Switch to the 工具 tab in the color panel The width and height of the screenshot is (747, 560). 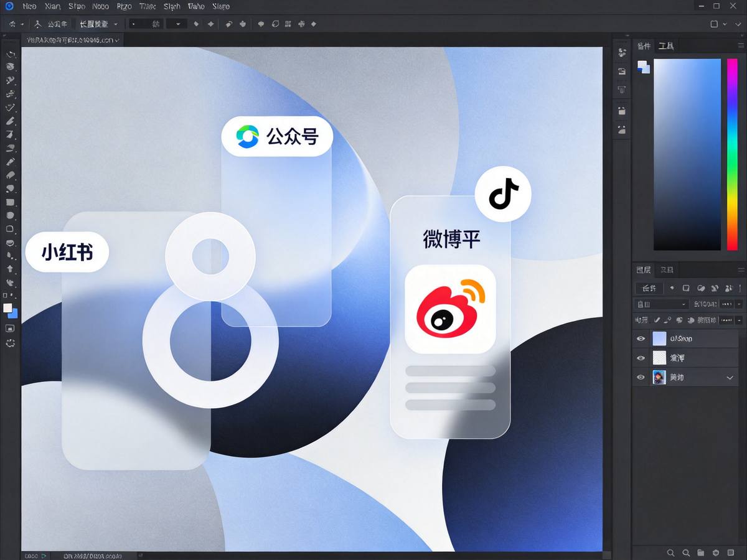666,46
